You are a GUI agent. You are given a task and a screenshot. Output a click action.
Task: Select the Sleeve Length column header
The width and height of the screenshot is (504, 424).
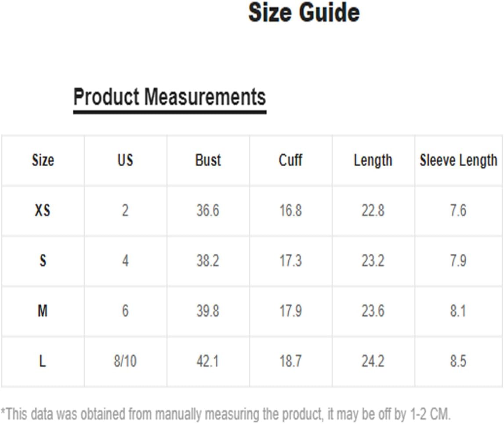click(459, 160)
